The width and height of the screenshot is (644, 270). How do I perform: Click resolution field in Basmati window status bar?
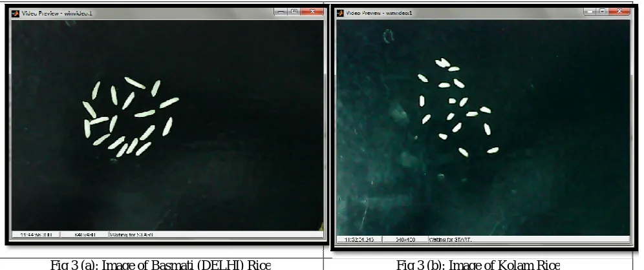pyautogui.click(x=85, y=234)
